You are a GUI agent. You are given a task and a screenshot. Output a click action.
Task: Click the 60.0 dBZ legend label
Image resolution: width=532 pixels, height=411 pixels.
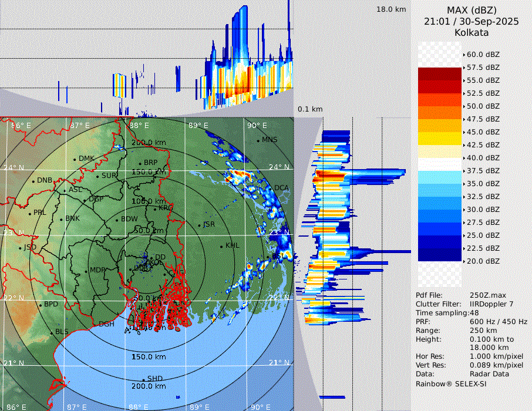coord(483,54)
